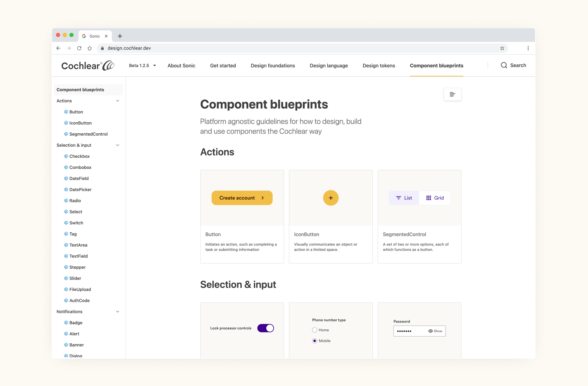Select List in the SegmentedControl example

[x=403, y=198]
